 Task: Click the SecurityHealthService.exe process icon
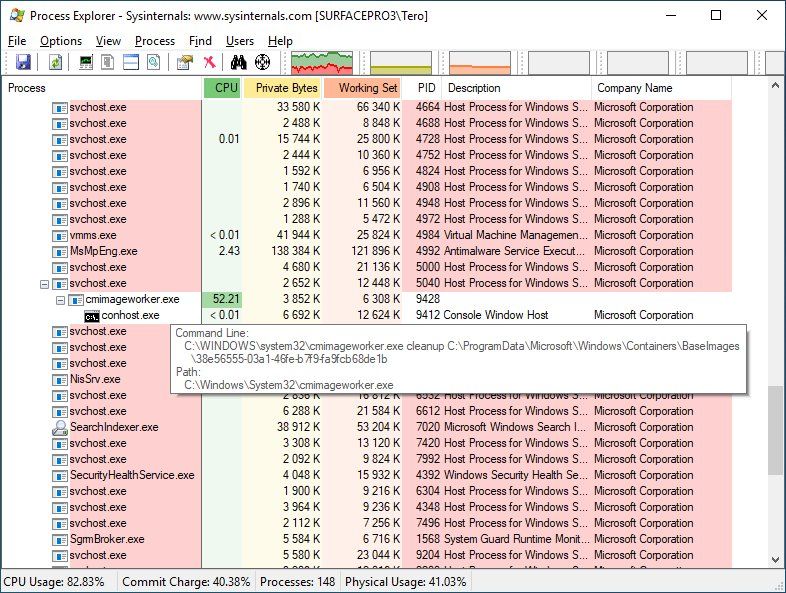pyautogui.click(x=60, y=476)
